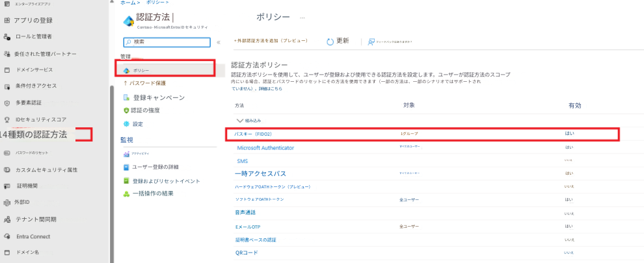Open ハードウェアOATHトークン (プレビュー) method

point(273,186)
